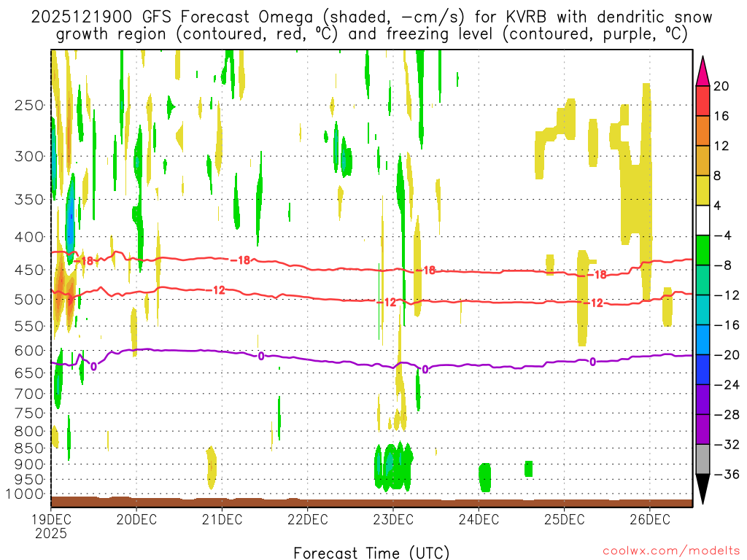This screenshot has height=560, width=747.
Task: Select the 800 pressure level label
Action: [29, 432]
